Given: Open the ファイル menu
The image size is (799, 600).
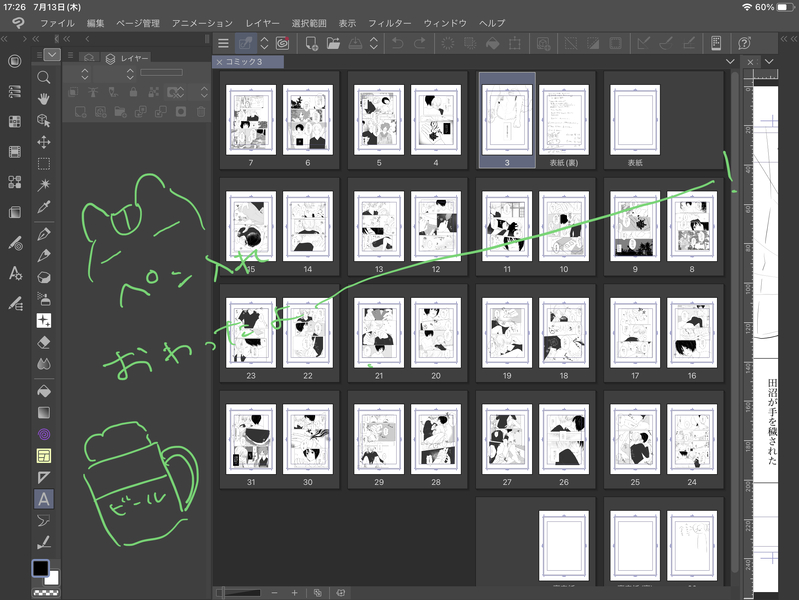Looking at the screenshot, I should tap(57, 23).
